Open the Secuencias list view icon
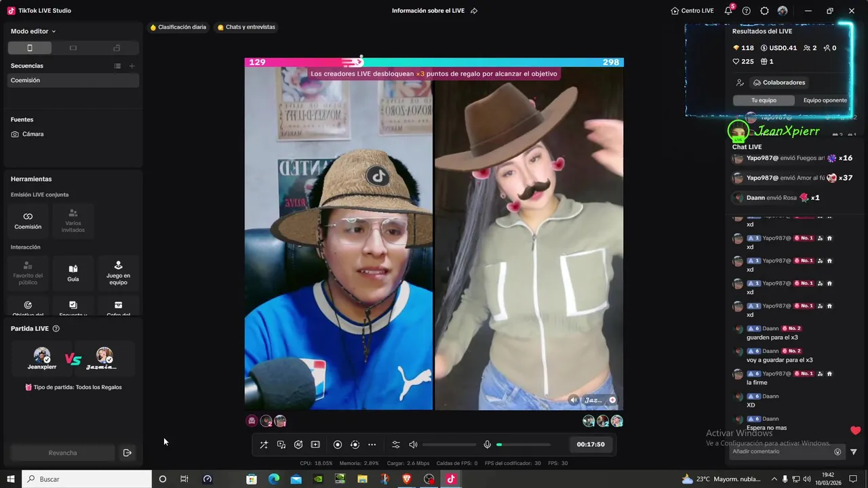Viewport: 868px width, 488px height. point(117,66)
